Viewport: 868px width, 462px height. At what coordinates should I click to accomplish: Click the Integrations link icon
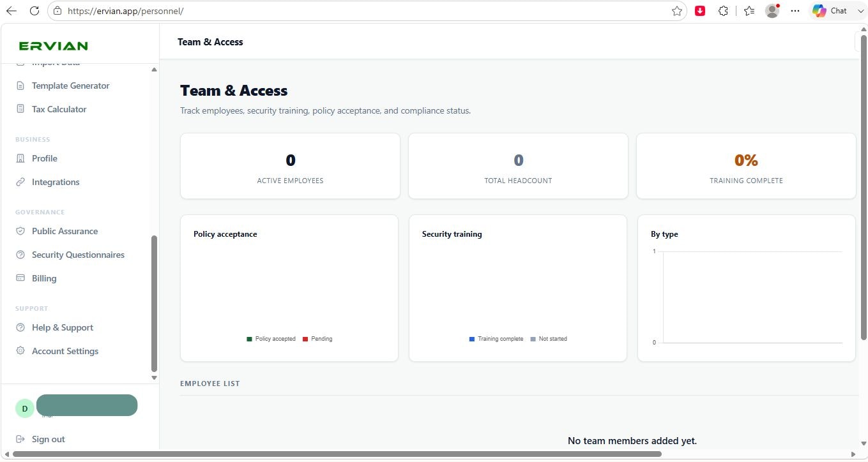coord(20,182)
